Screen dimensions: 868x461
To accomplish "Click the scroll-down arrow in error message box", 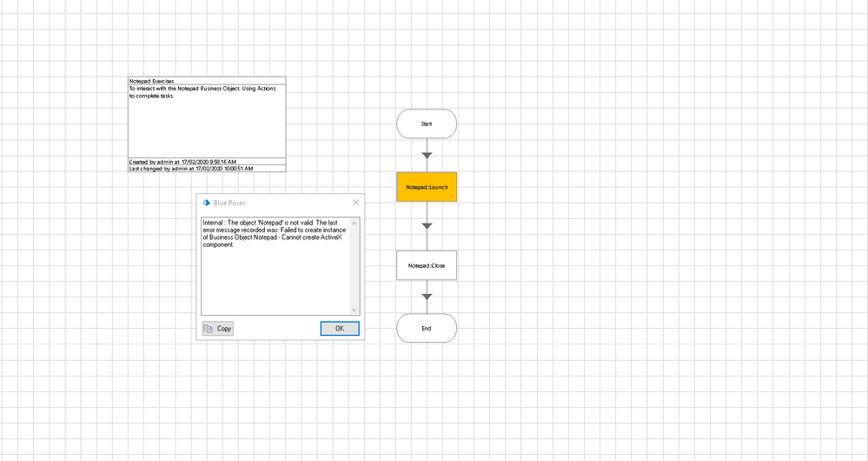I will [x=354, y=311].
